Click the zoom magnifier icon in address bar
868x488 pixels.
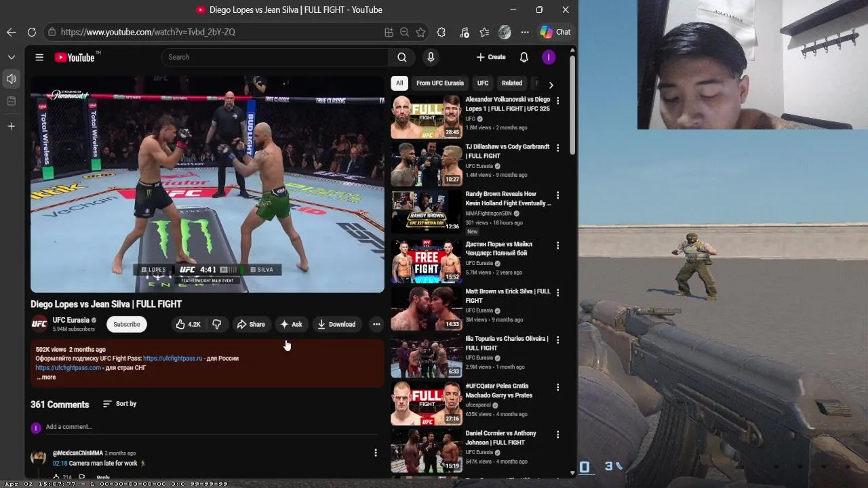click(x=404, y=32)
